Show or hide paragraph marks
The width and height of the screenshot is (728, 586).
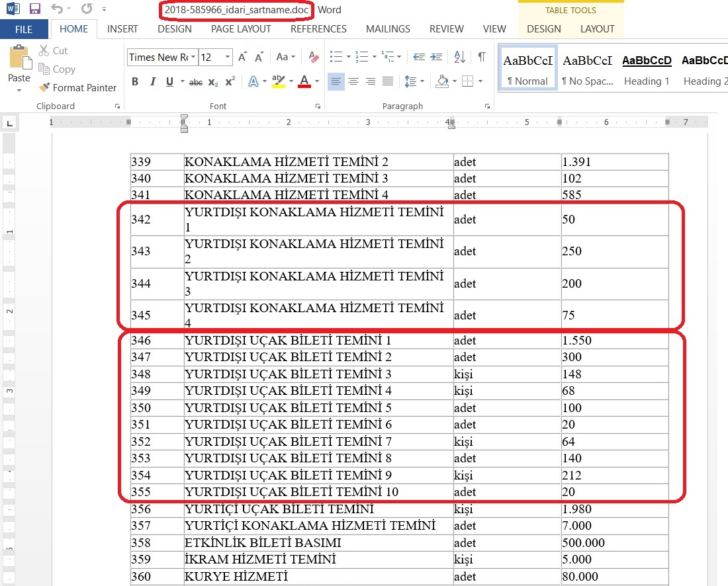tap(482, 57)
